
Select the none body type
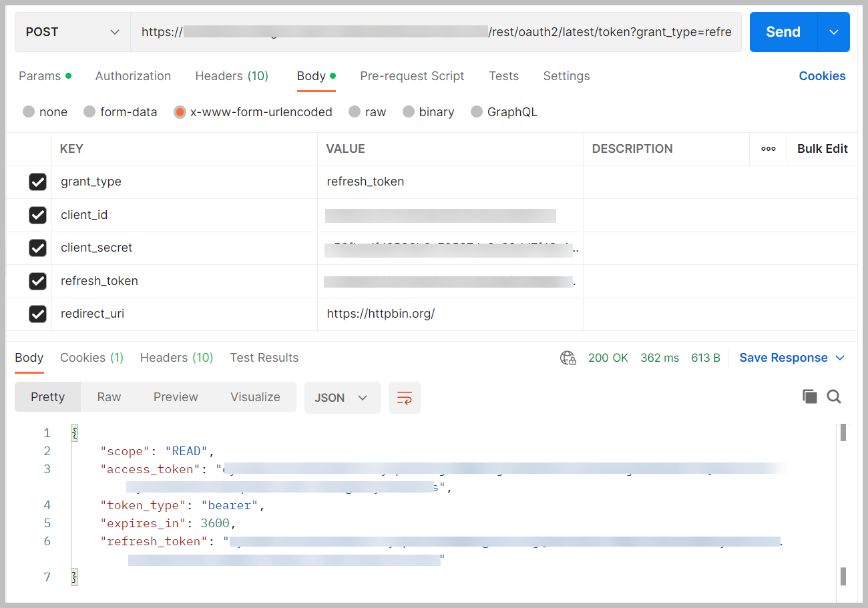click(29, 111)
